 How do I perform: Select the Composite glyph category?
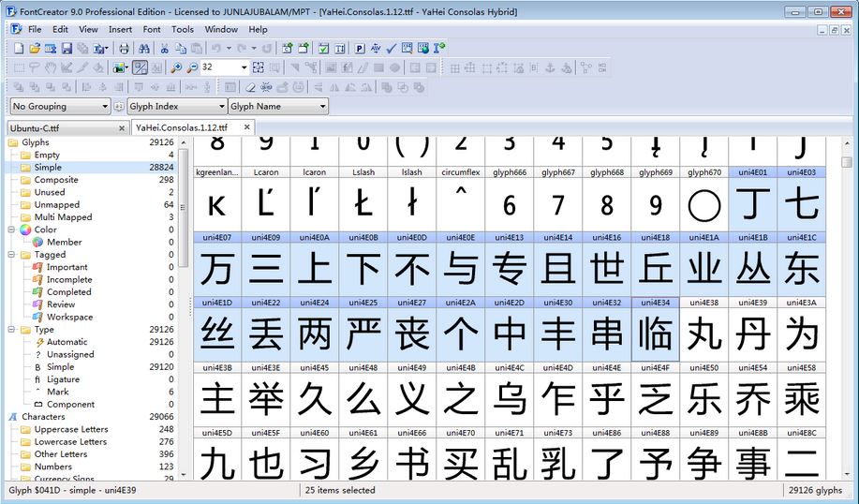56,180
